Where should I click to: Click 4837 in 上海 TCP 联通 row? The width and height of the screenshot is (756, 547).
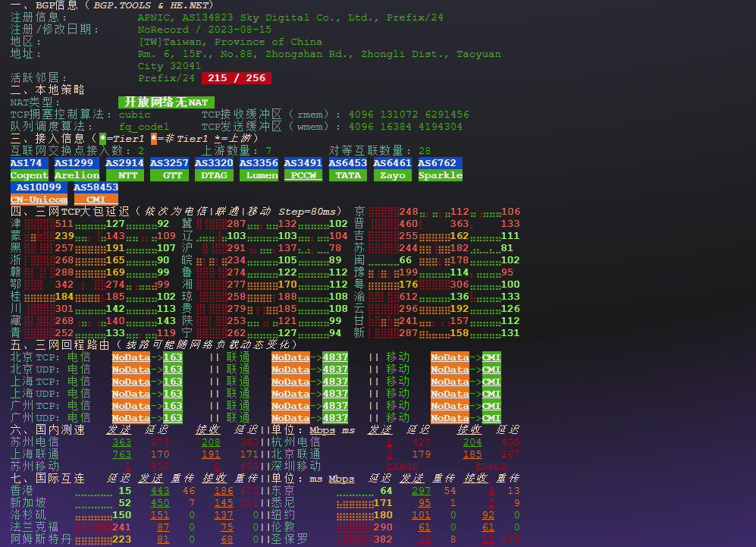[335, 382]
